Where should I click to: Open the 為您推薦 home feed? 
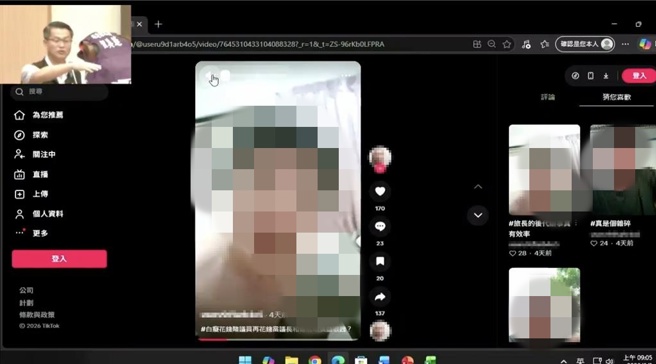[x=38, y=115]
